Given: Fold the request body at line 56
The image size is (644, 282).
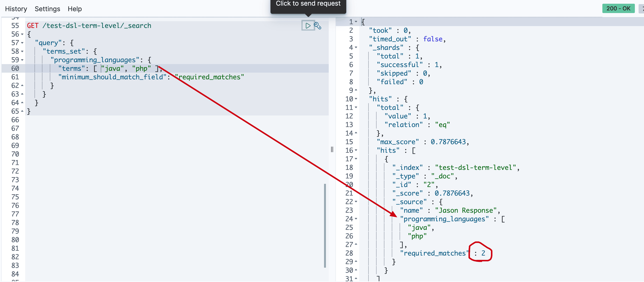Looking at the screenshot, I should [22, 34].
